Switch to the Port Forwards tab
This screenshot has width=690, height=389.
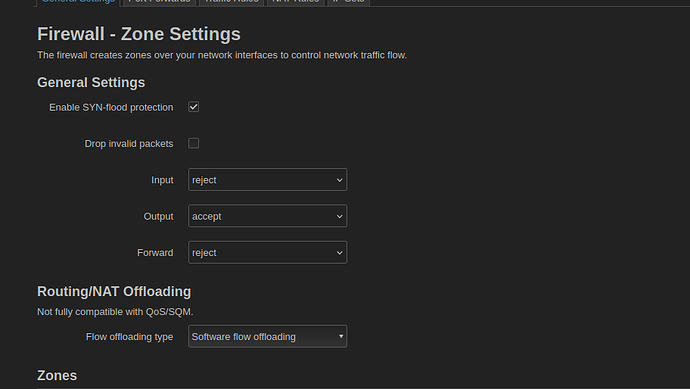(159, 2)
